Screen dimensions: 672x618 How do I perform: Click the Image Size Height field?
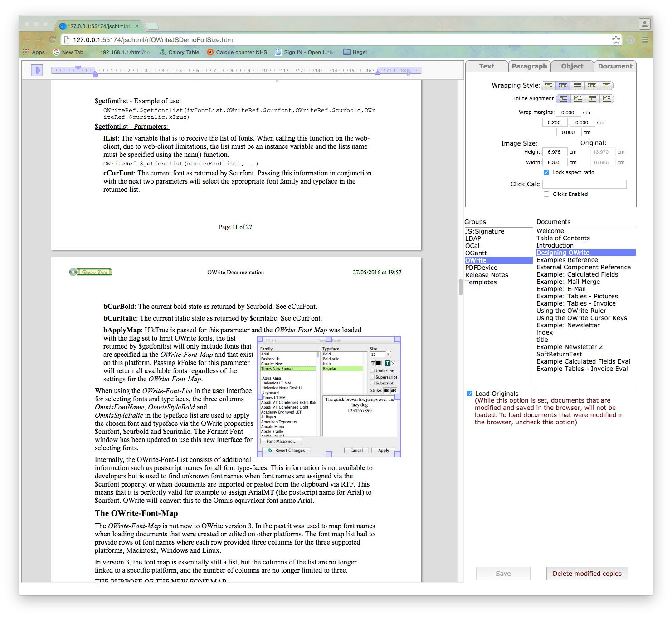[x=555, y=152]
